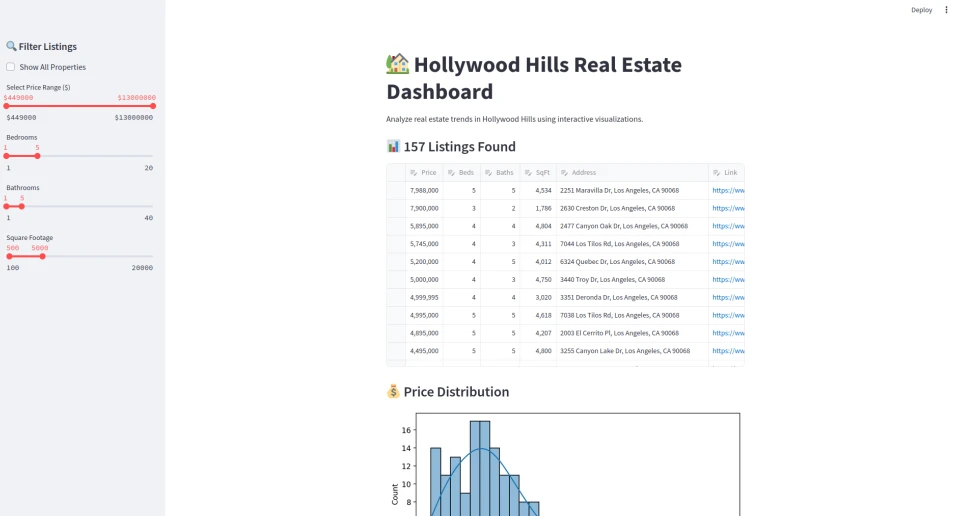This screenshot has width=960, height=516.
Task: Select the price cell 5,895,000
Action: click(x=424, y=226)
